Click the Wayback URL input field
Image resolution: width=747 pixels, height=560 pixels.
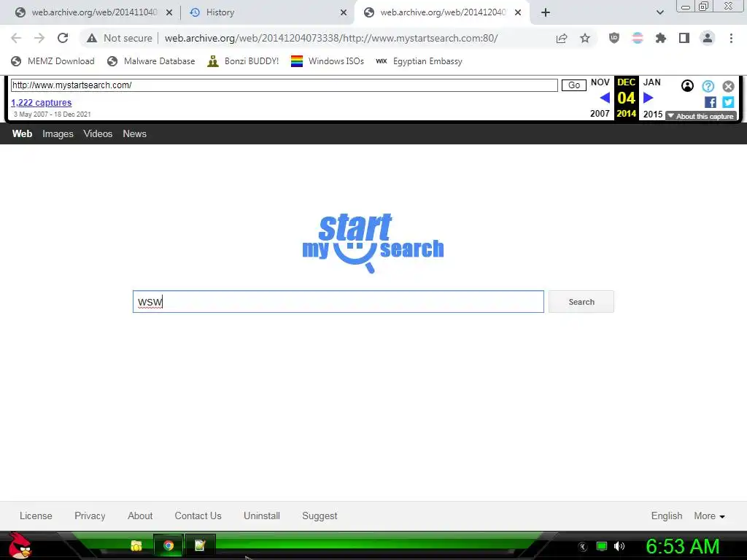coord(284,85)
